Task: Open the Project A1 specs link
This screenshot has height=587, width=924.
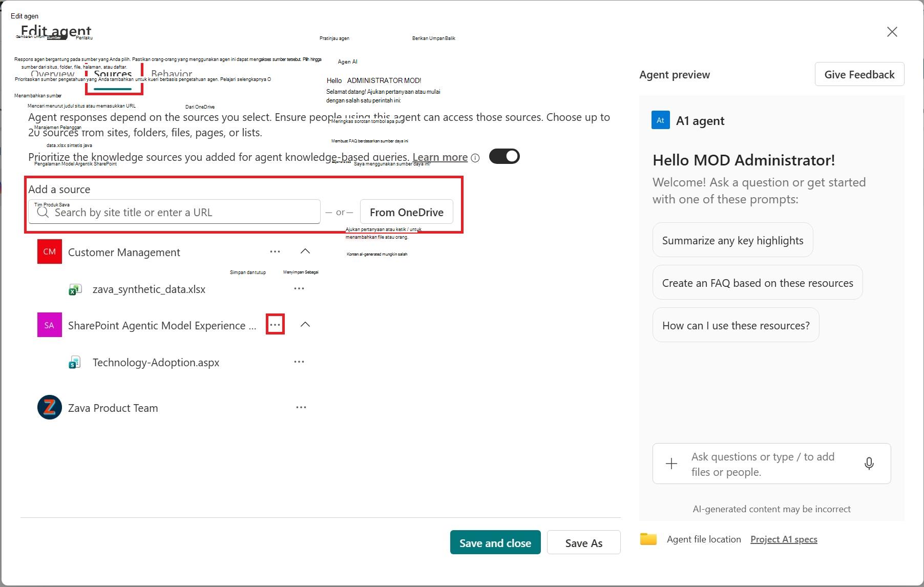Action: (784, 539)
